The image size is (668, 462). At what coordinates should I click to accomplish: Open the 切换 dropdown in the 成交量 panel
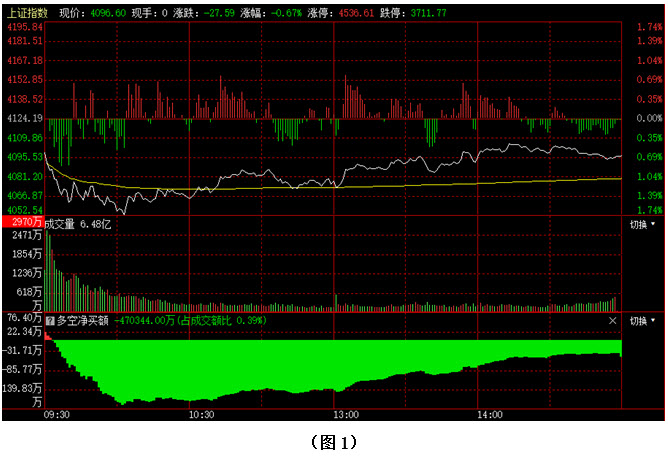643,225
